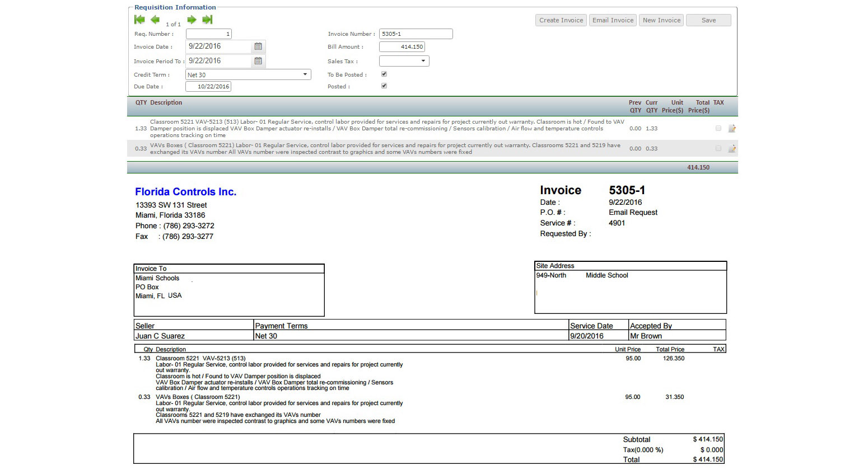868x470 pixels.
Task: Edit the VAVs Boxes line item
Action: 732,148
